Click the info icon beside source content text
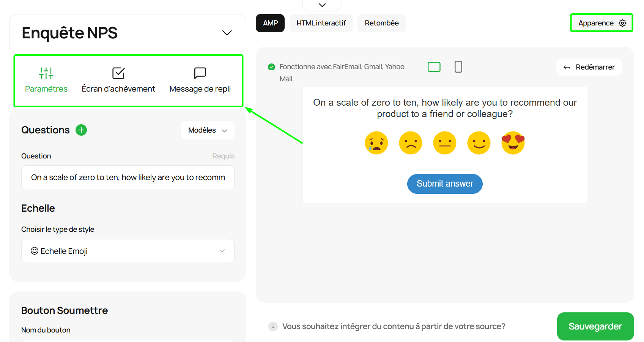The height and width of the screenshot is (342, 644). [273, 326]
